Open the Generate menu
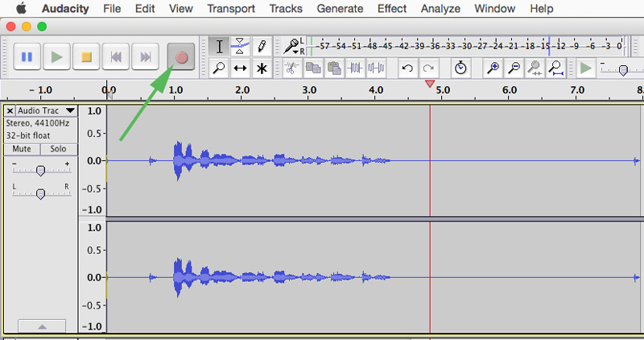 (x=340, y=9)
